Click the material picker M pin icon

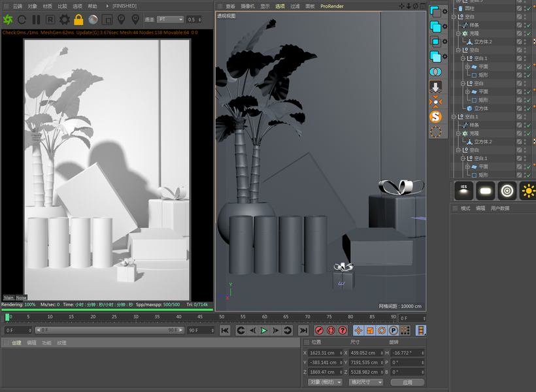tap(135, 20)
